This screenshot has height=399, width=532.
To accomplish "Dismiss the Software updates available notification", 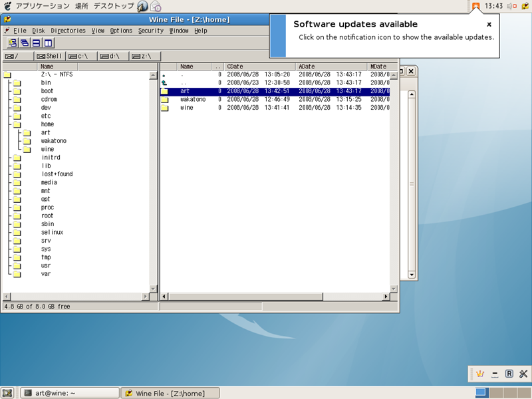I will point(489,24).
